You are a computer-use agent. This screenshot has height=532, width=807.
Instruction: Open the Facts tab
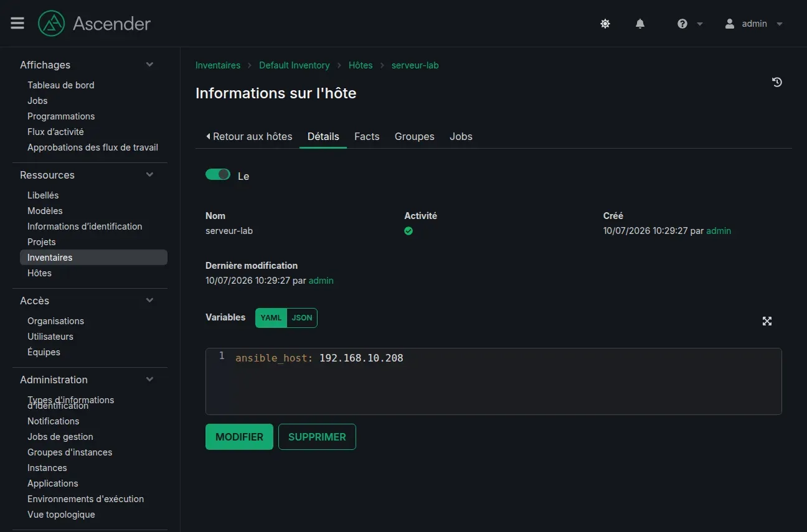point(367,136)
